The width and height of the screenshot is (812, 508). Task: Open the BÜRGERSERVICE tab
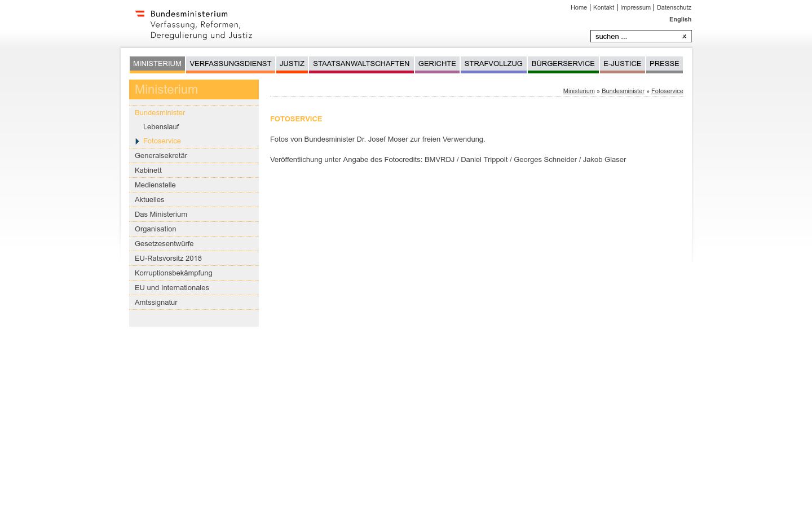(x=563, y=64)
